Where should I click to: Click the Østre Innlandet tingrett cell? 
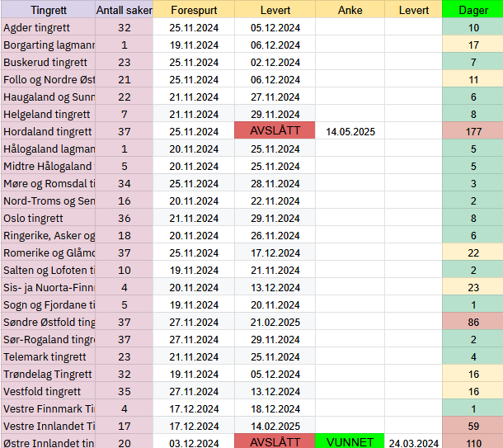[48, 441]
